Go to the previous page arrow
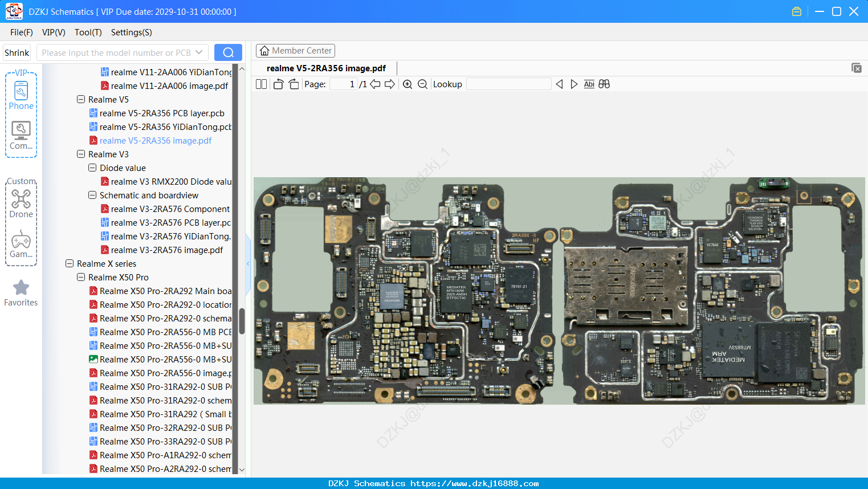Viewport: 868px width, 489px height. point(375,84)
